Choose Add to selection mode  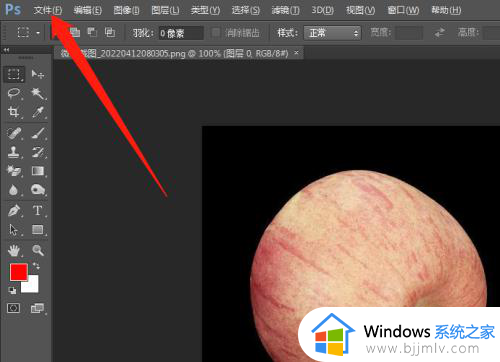(75, 32)
